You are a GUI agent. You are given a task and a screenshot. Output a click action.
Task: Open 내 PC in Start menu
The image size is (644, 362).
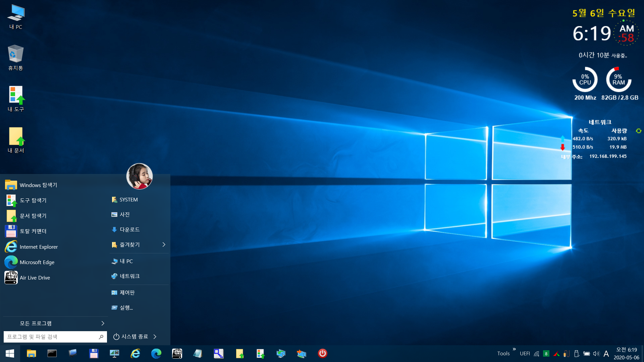[x=139, y=261]
